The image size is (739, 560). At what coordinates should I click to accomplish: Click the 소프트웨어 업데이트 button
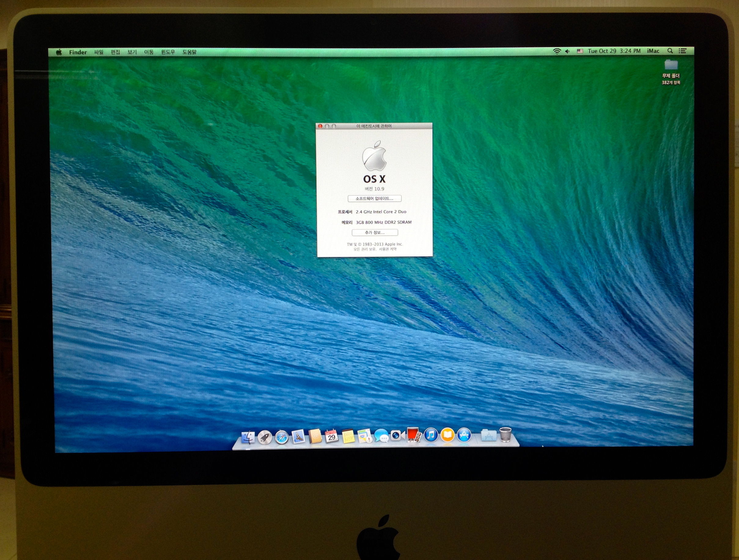[x=374, y=199]
